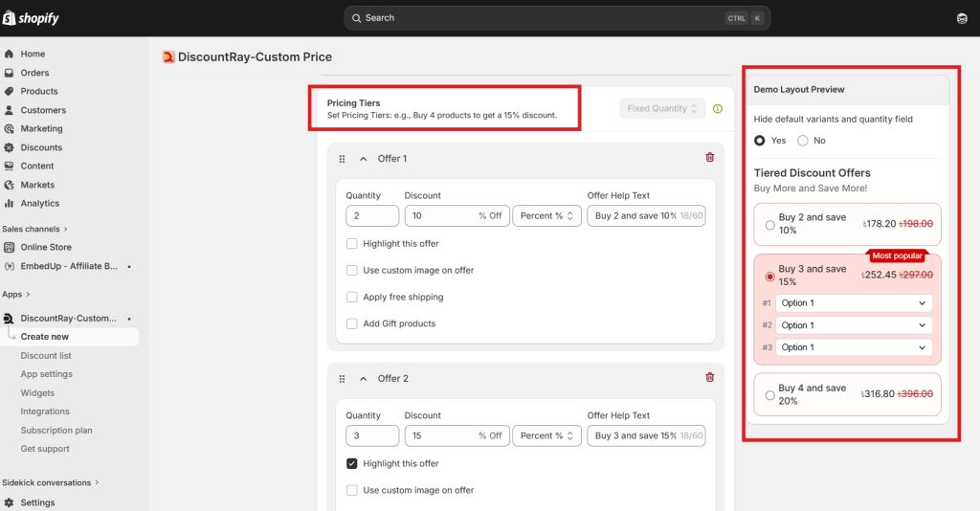Click the search magnifier icon
This screenshot has width=980, height=511.
pyautogui.click(x=356, y=18)
